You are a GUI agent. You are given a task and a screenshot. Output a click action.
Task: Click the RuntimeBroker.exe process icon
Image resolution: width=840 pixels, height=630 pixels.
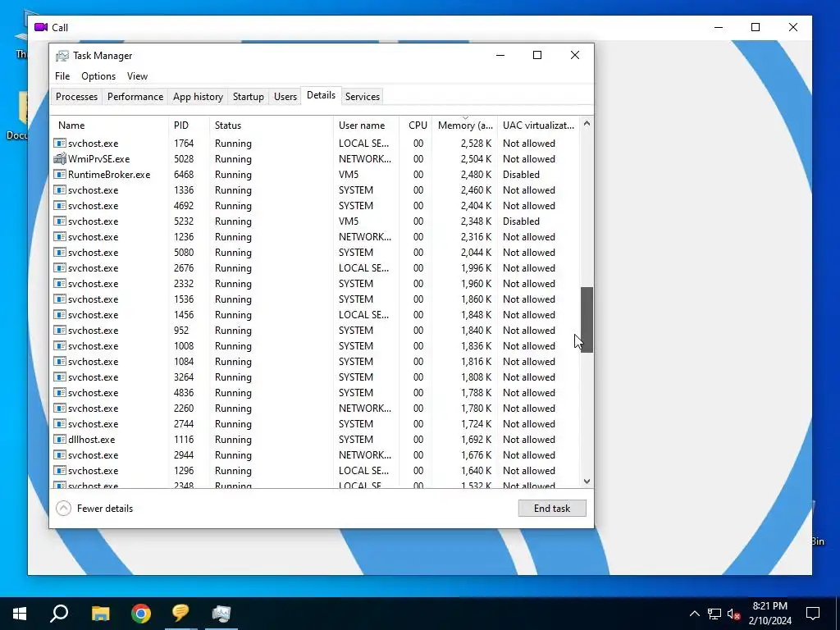(x=59, y=175)
